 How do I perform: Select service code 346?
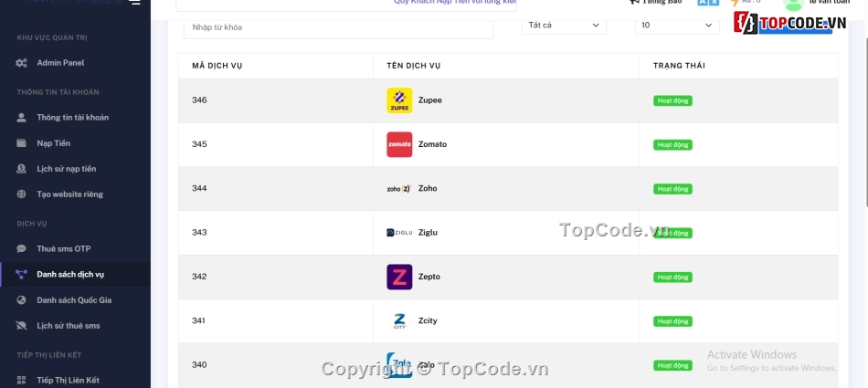click(x=199, y=100)
